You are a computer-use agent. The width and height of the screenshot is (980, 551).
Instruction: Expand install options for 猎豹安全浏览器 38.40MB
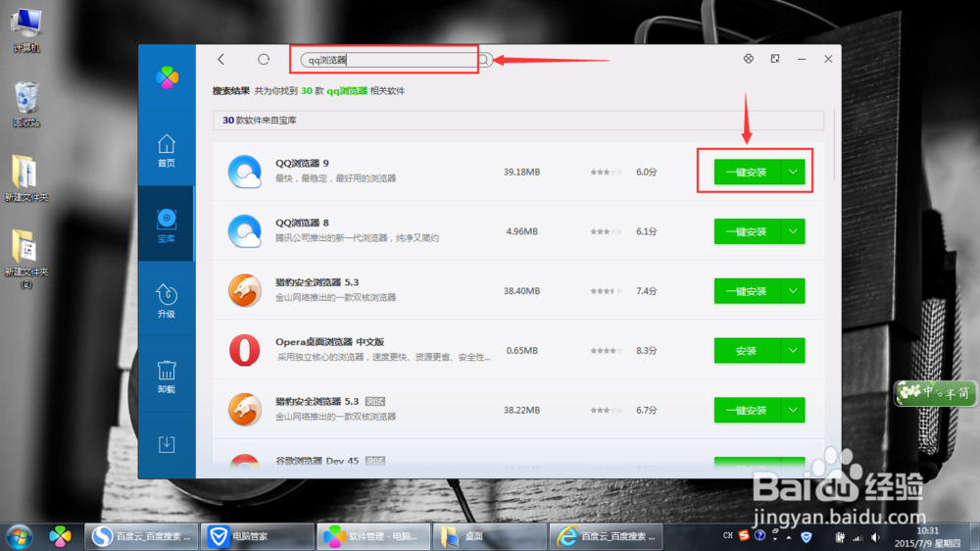(793, 291)
